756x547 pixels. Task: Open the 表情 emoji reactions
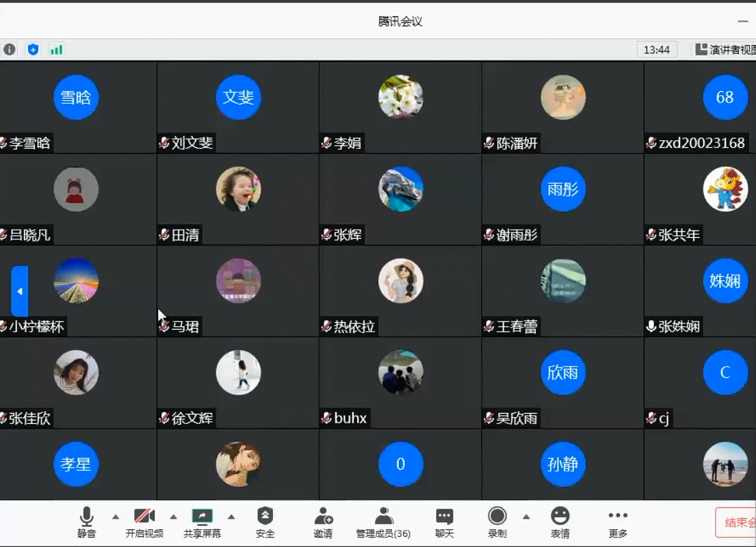560,522
